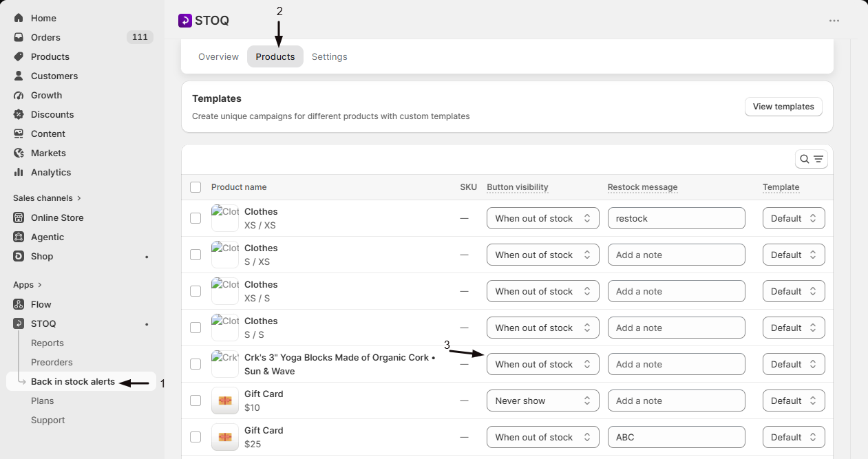Open the Settings tab in STOQ
The width and height of the screenshot is (868, 459).
(330, 56)
